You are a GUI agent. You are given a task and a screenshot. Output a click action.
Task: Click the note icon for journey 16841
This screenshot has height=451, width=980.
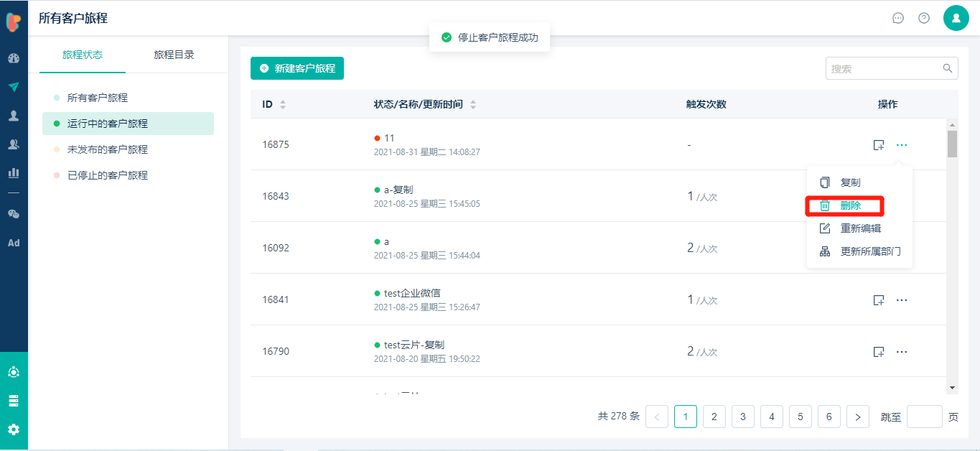pos(878,300)
